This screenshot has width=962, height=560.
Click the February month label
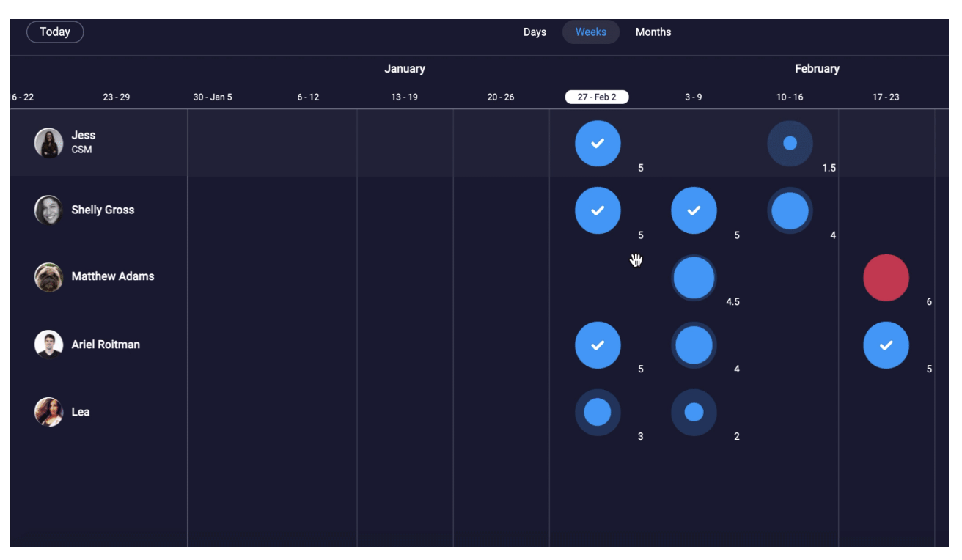(x=818, y=69)
